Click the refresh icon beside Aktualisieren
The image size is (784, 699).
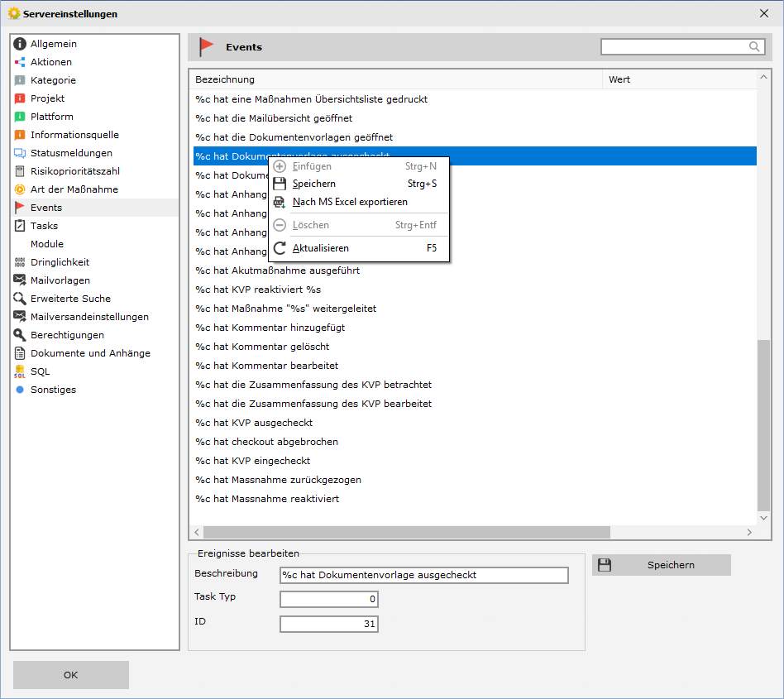[280, 248]
